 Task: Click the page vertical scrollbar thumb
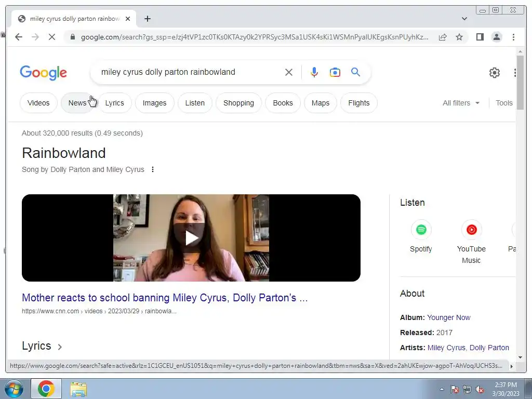(x=520, y=83)
